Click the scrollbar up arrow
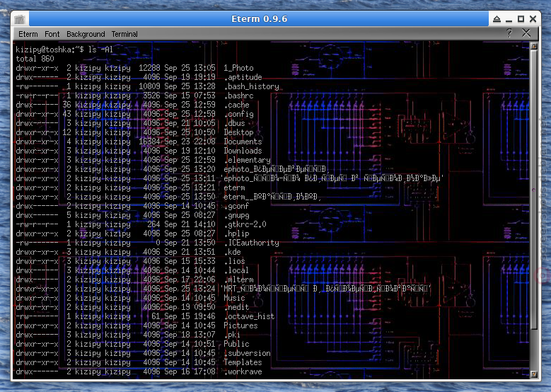This screenshot has width=551, height=392. pos(534,46)
